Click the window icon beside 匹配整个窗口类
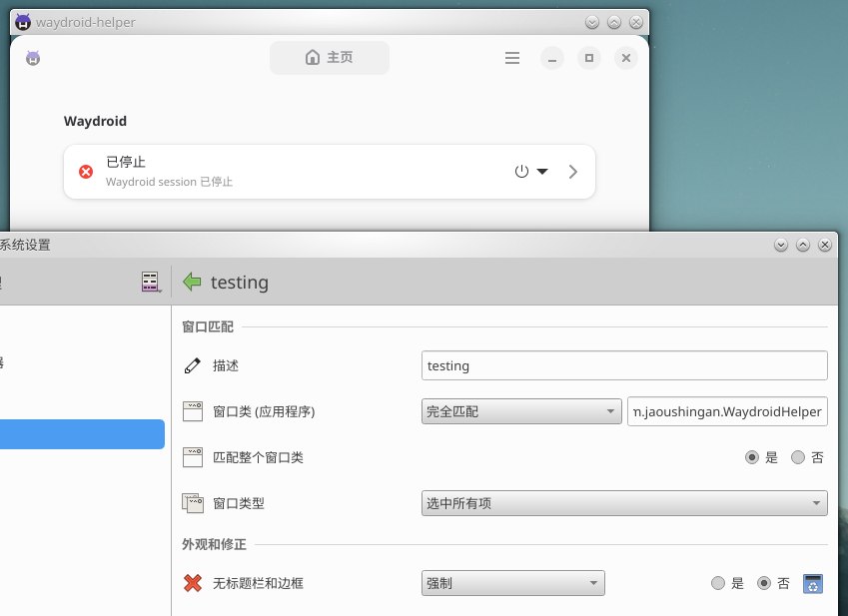This screenshot has width=848, height=616. coord(193,457)
